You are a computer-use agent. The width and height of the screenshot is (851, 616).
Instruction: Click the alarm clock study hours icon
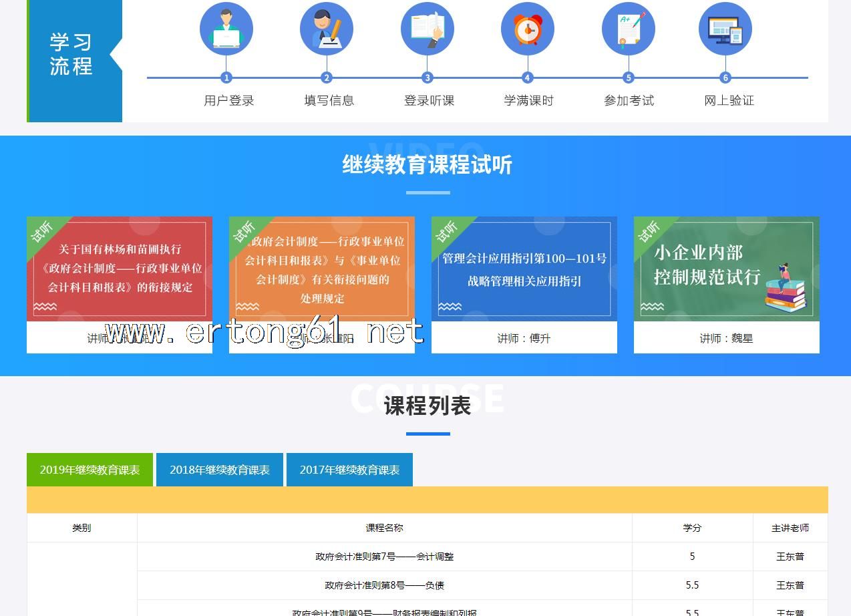pyautogui.click(x=527, y=29)
